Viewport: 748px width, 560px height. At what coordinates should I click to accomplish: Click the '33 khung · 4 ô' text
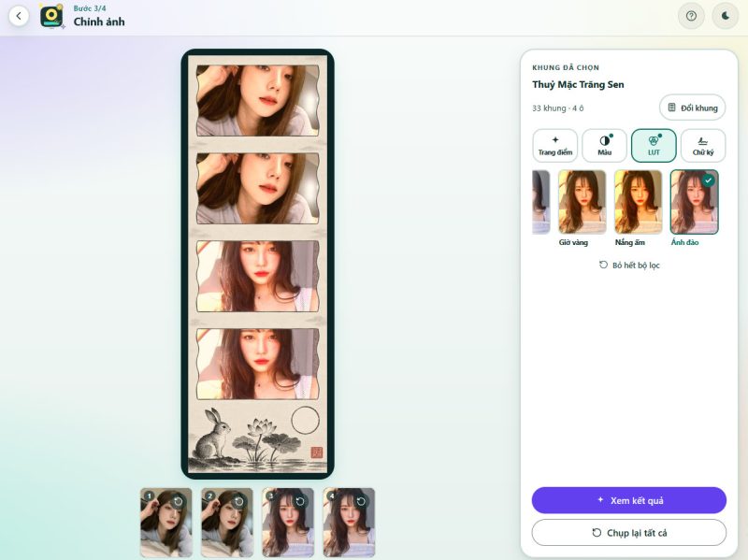557,108
